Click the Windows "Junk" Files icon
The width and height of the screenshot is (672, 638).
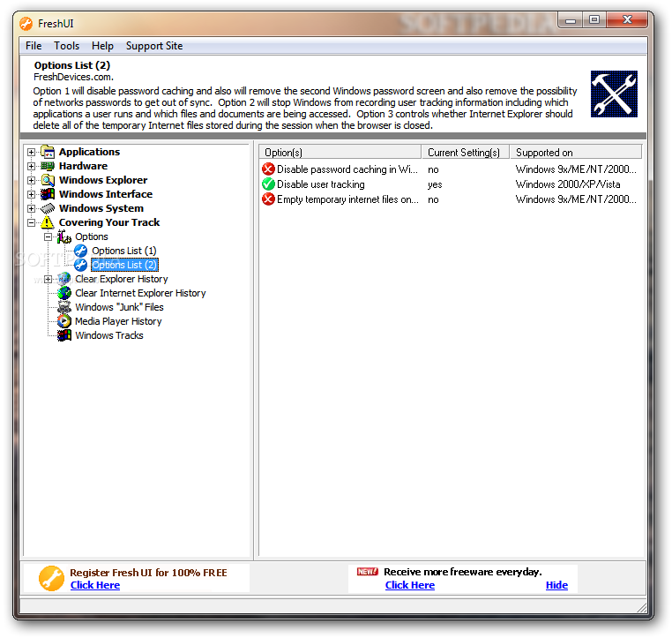(x=64, y=307)
